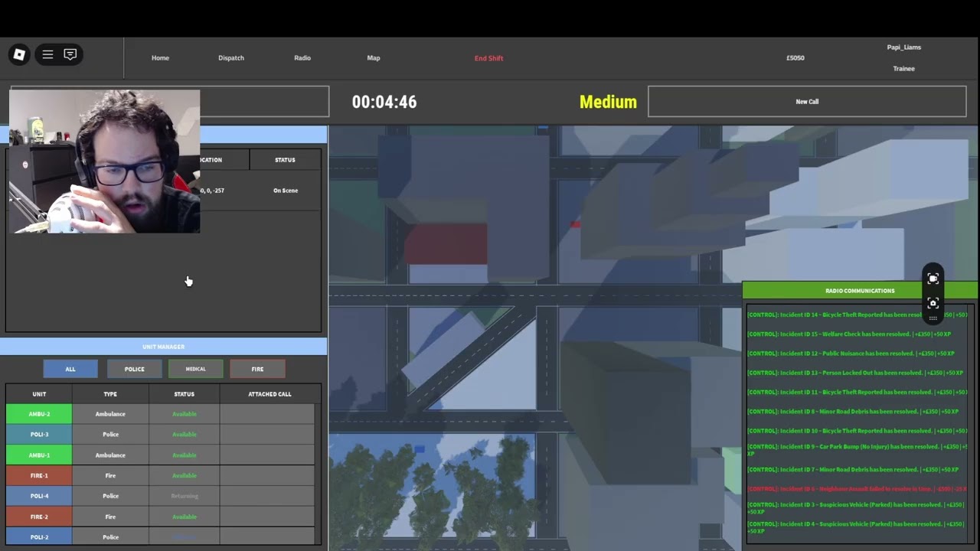Click the RADIO COMMUNICATIONS header
This screenshot has height=551, width=980.
pyautogui.click(x=860, y=291)
